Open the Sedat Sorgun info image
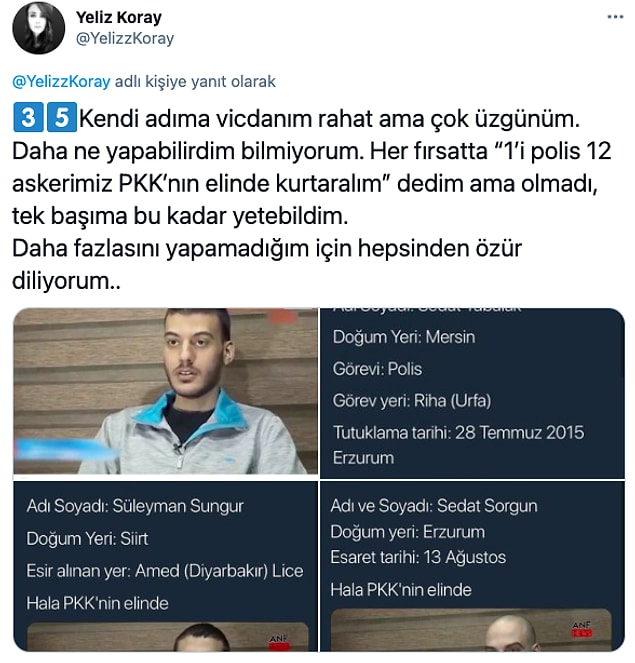Screen dimensions: 635x663 472,567
